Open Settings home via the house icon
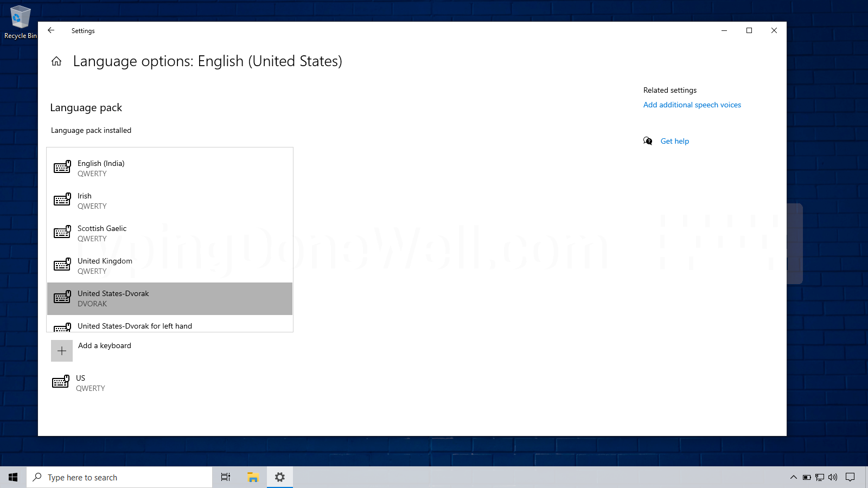 pyautogui.click(x=56, y=61)
